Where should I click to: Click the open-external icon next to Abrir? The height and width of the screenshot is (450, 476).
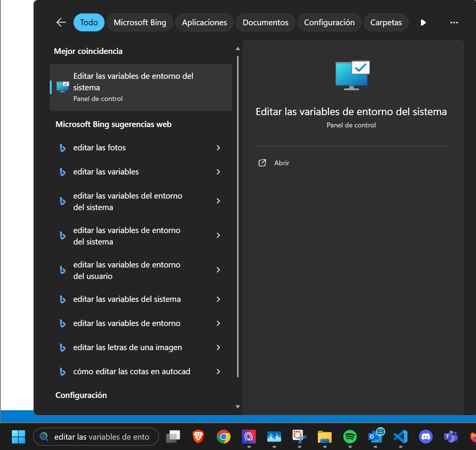point(262,163)
